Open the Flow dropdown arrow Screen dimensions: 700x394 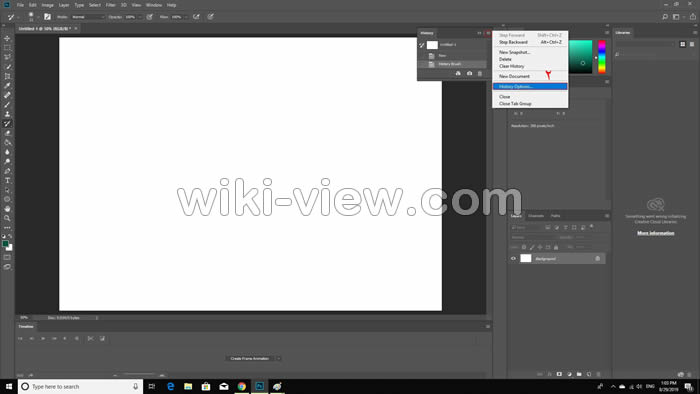click(186, 17)
